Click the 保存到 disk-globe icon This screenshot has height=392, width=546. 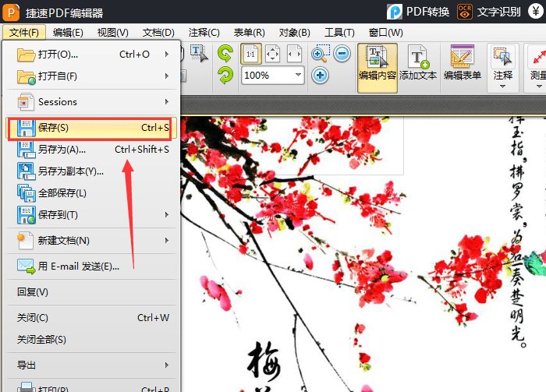click(x=26, y=215)
